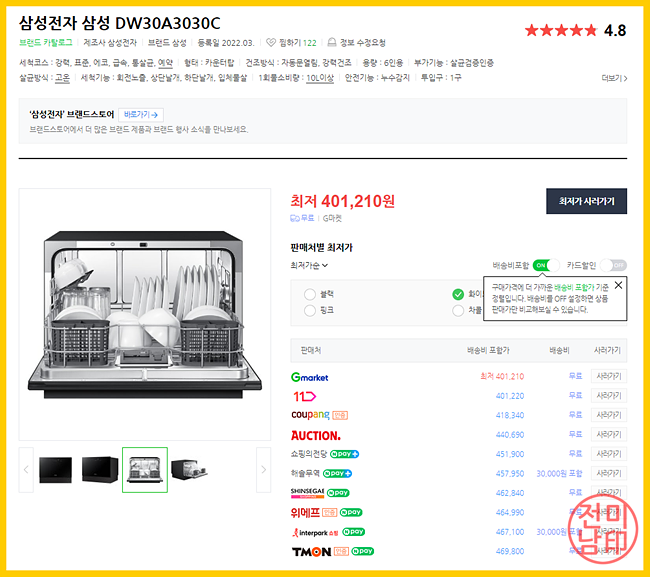This screenshot has width=650, height=577.
Task: Click the info edit request icon
Action: (332, 42)
